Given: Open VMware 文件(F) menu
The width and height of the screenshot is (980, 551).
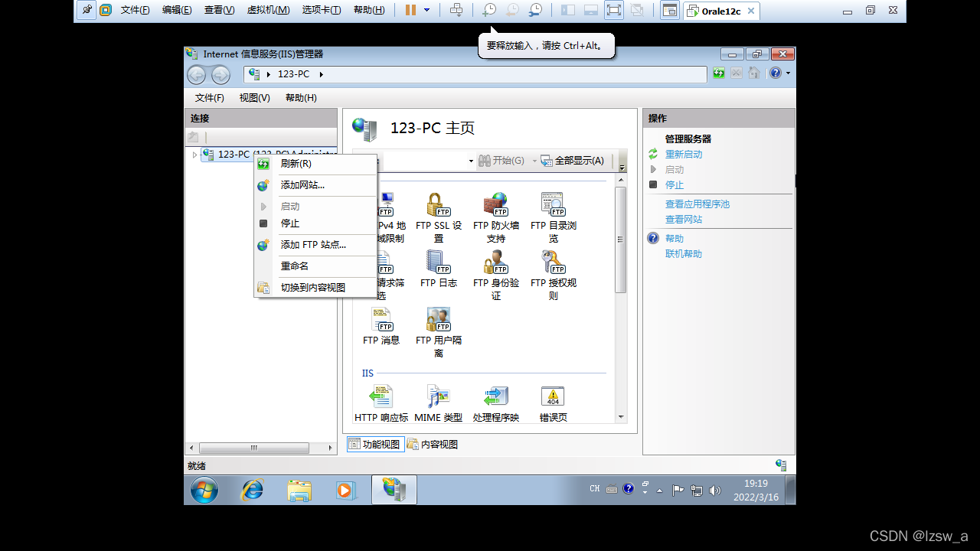Looking at the screenshot, I should click(136, 11).
